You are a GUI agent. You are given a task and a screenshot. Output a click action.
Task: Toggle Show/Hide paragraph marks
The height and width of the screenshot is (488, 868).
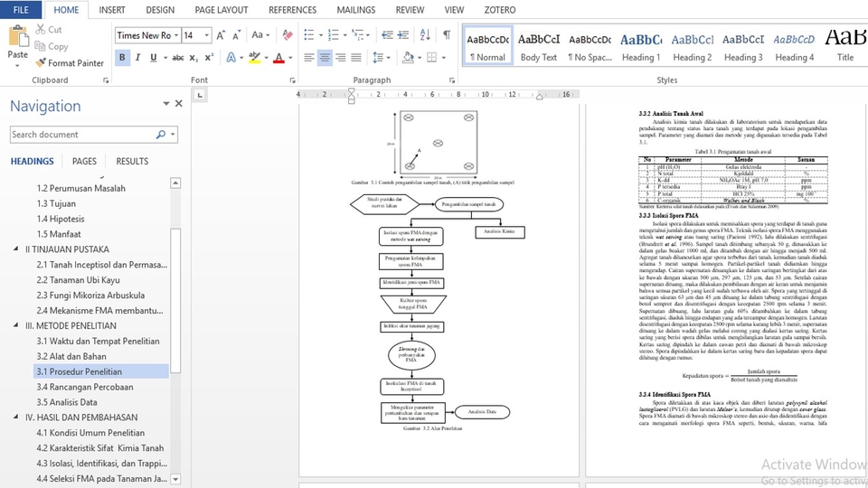click(x=446, y=35)
